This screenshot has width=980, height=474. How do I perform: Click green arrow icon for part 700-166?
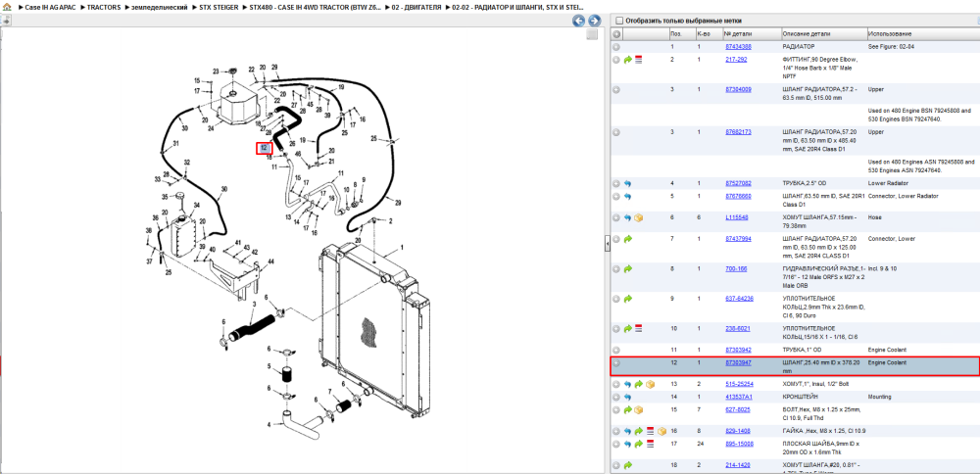[628, 269]
